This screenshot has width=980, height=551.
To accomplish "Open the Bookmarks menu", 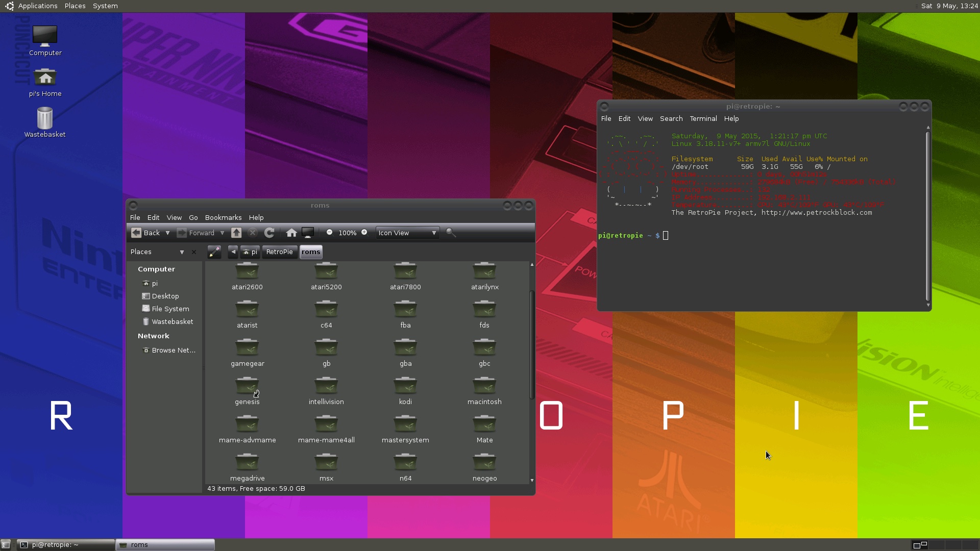I will point(223,217).
